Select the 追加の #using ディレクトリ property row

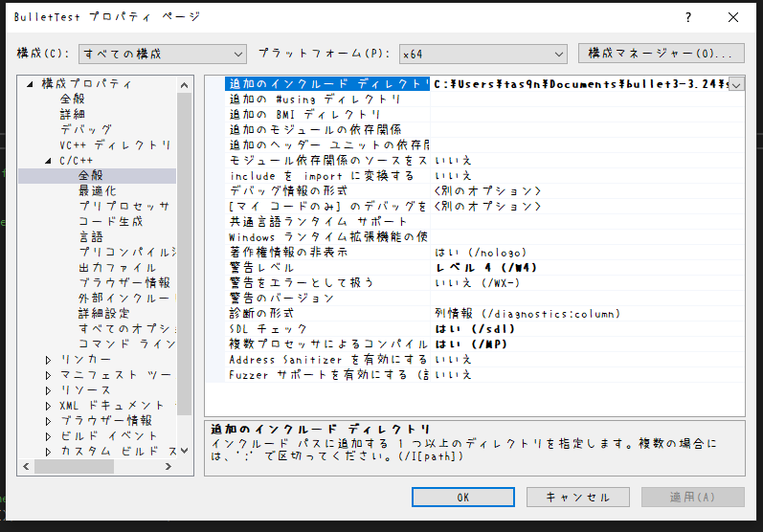[x=484, y=100]
